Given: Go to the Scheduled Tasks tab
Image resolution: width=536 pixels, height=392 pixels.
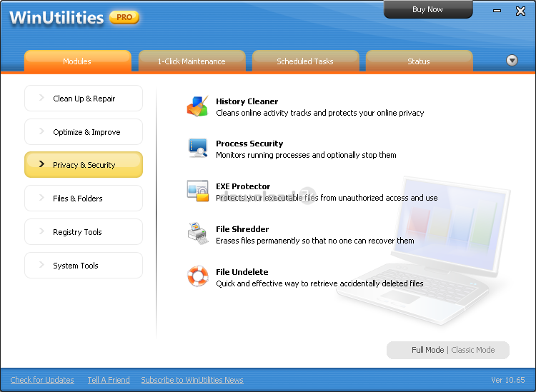Looking at the screenshot, I should tap(305, 61).
